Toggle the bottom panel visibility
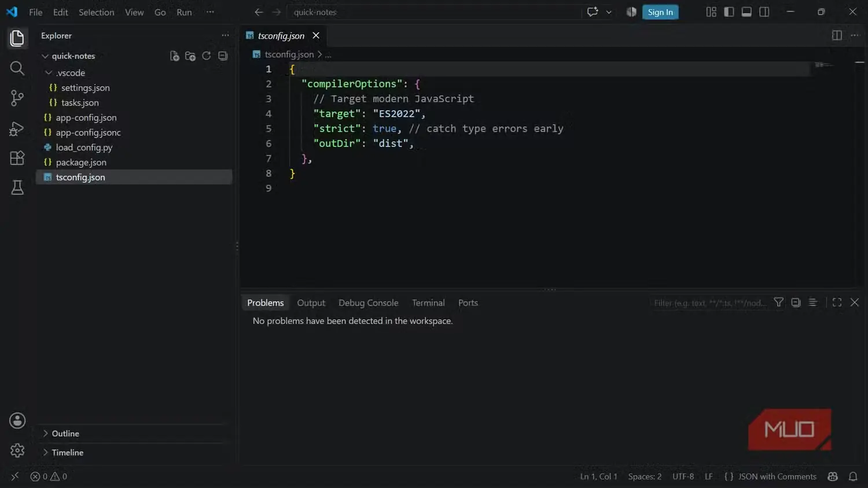This screenshot has height=488, width=868. coord(746,12)
